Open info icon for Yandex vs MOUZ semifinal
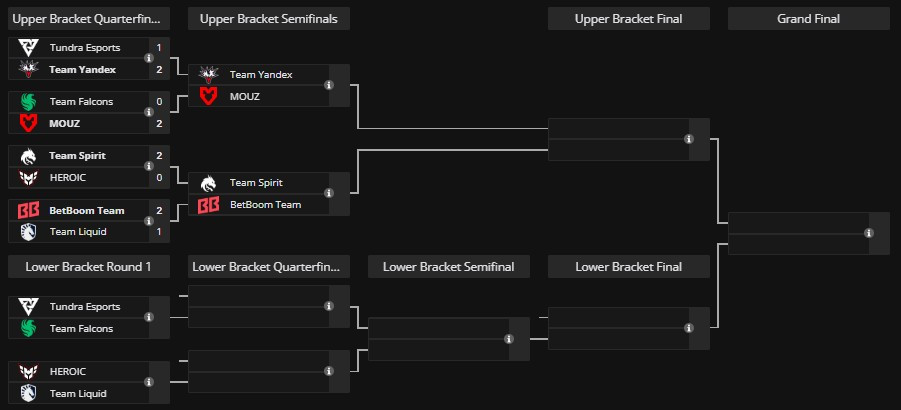Screen dimensions: 901x410 329,86
